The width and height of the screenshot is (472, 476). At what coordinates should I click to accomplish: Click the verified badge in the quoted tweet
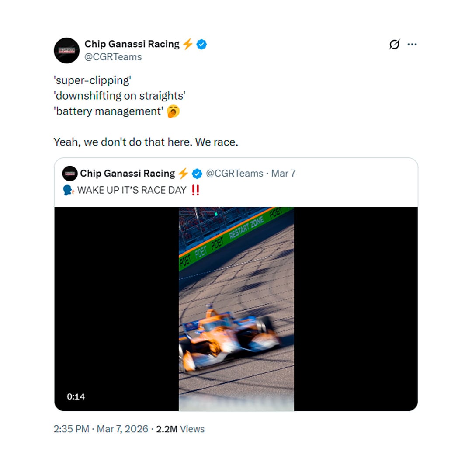(x=196, y=174)
